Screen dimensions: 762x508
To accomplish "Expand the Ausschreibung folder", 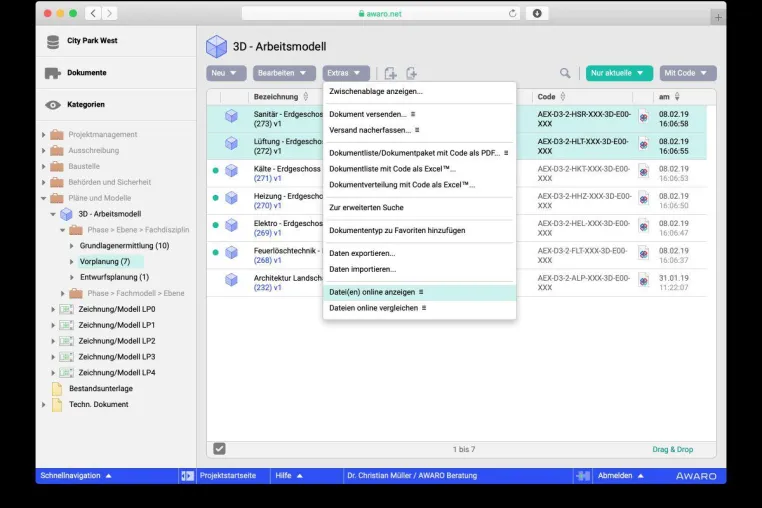I will (x=43, y=151).
